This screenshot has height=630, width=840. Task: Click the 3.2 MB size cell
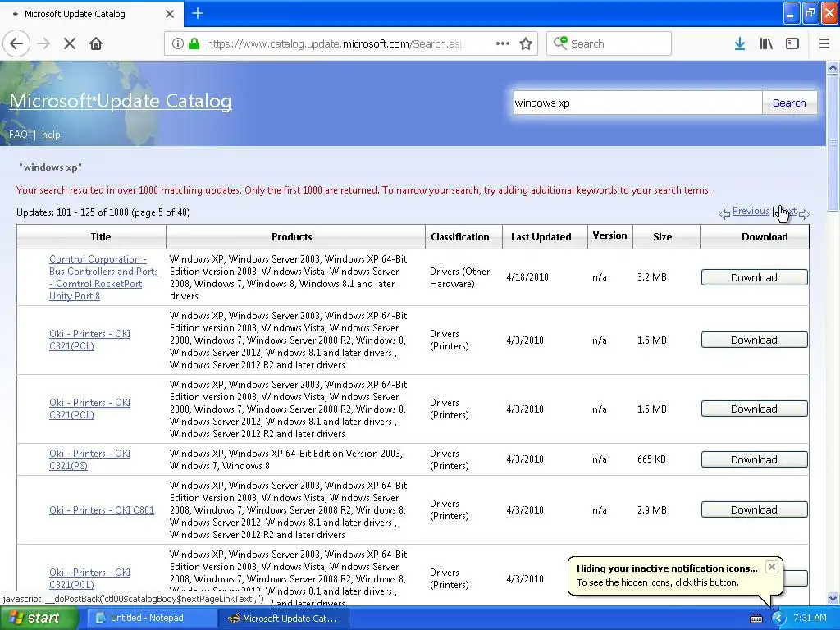[x=652, y=277]
